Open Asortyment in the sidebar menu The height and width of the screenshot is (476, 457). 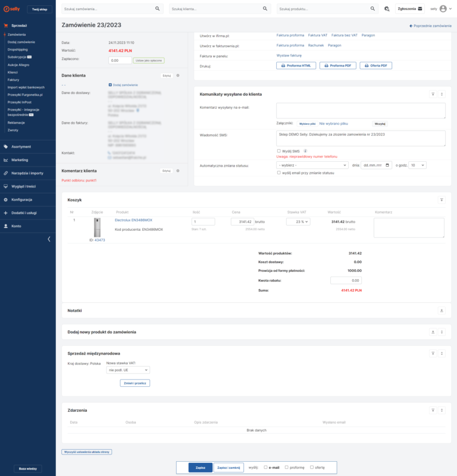click(21, 146)
